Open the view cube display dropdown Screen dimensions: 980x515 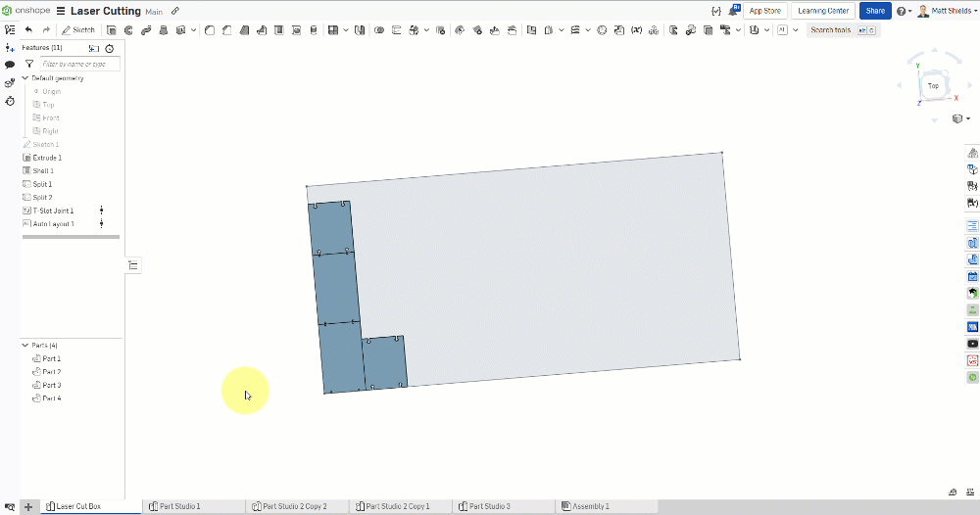click(960, 118)
